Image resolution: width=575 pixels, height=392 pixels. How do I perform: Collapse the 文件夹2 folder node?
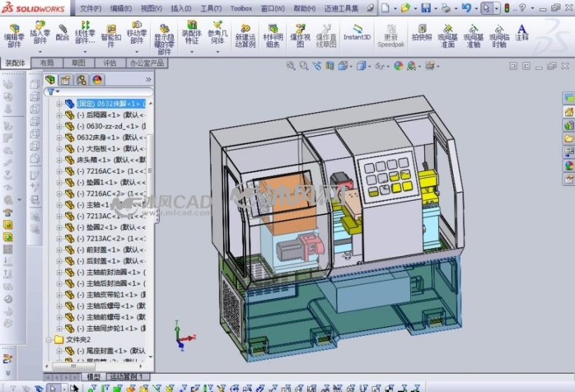tap(49, 340)
